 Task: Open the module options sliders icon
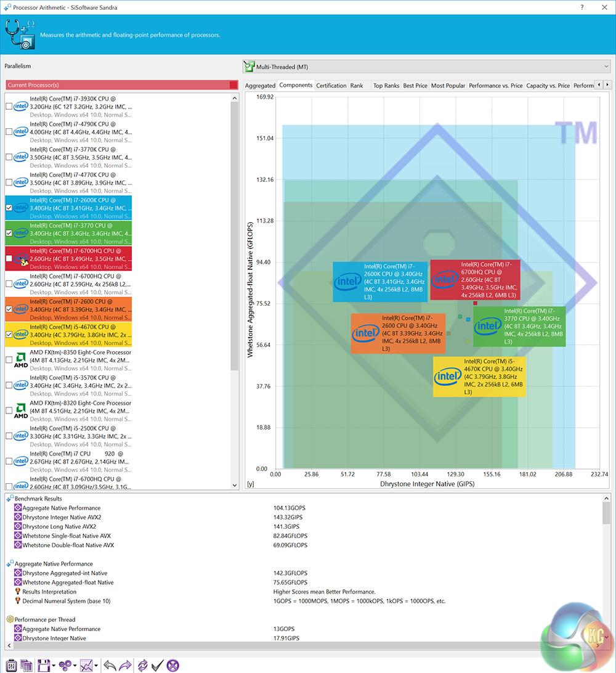tap(11, 666)
